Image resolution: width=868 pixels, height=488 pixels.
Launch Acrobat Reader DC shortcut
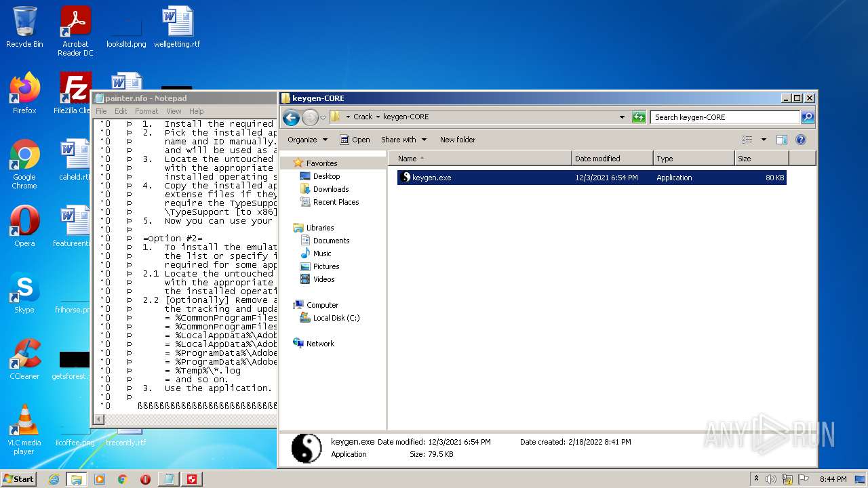pos(75,31)
